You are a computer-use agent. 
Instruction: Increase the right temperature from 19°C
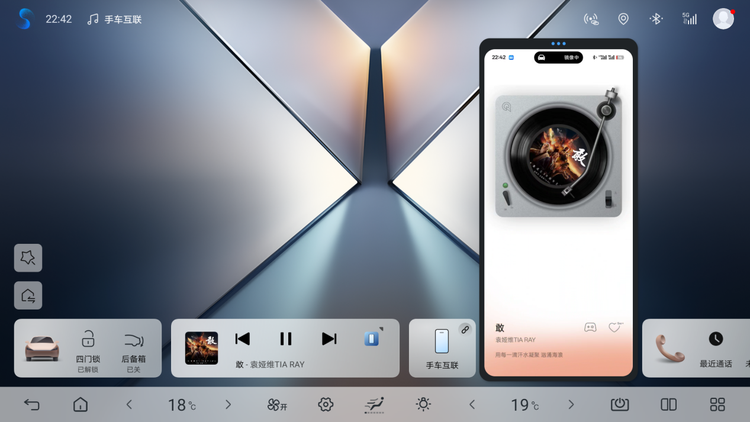click(x=571, y=404)
